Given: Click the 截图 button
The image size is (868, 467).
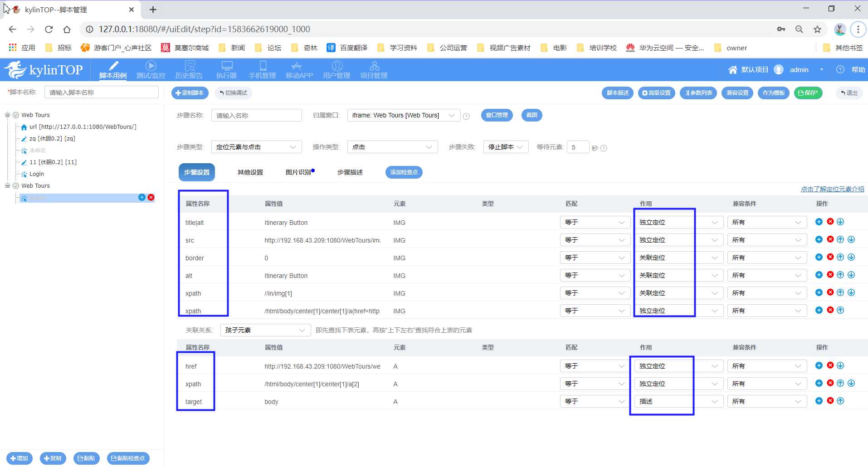Looking at the screenshot, I should 532,115.
